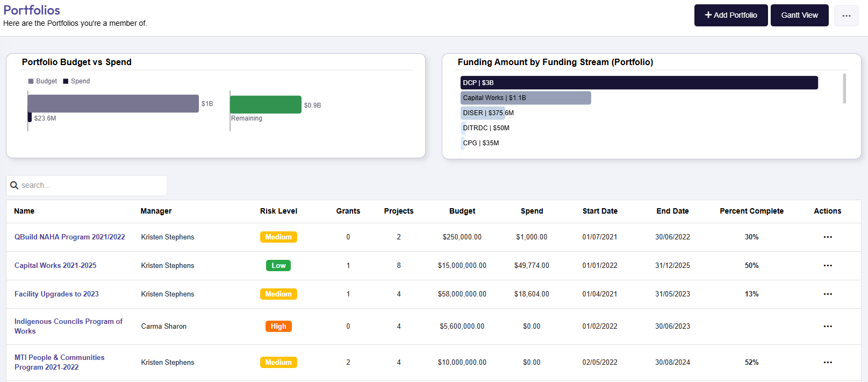The image size is (868, 382).
Task: Select the $58,000,000.00 budget cell
Action: (462, 294)
